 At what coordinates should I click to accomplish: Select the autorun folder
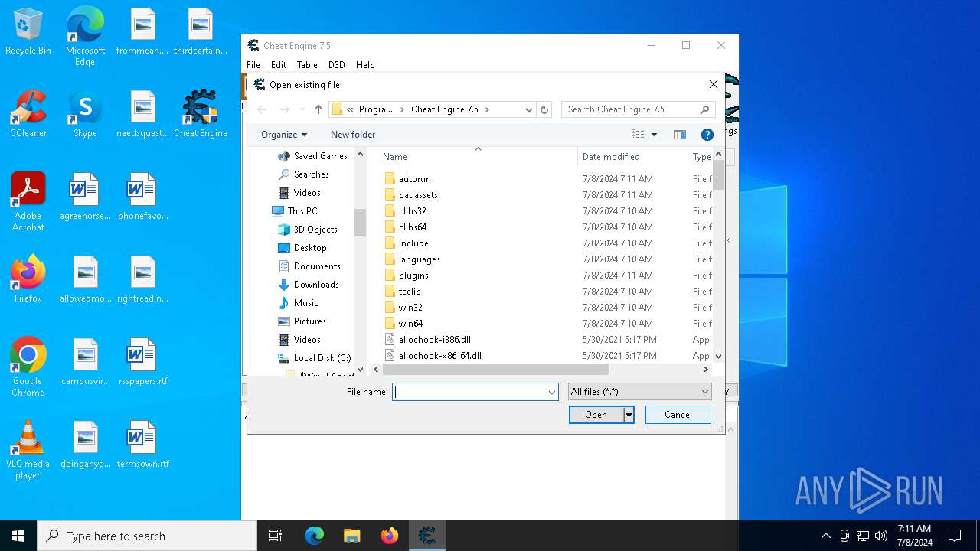coord(414,179)
